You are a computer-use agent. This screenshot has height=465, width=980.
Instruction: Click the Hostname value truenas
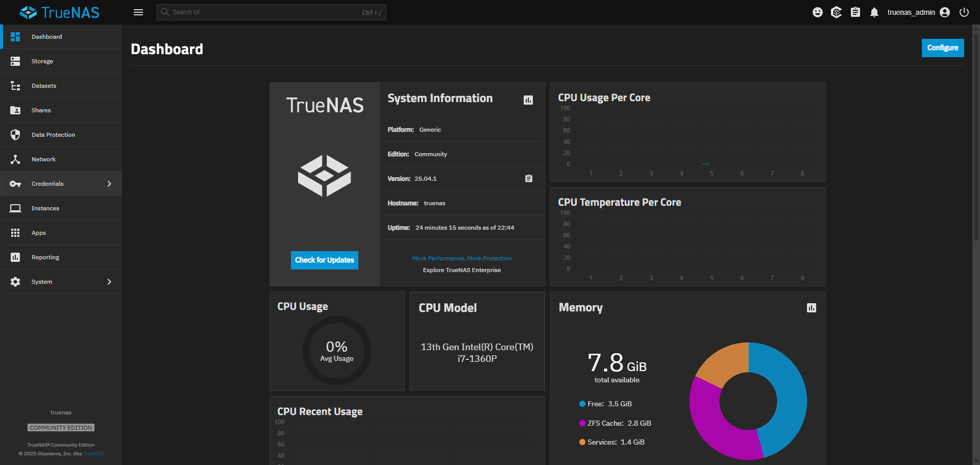point(435,203)
